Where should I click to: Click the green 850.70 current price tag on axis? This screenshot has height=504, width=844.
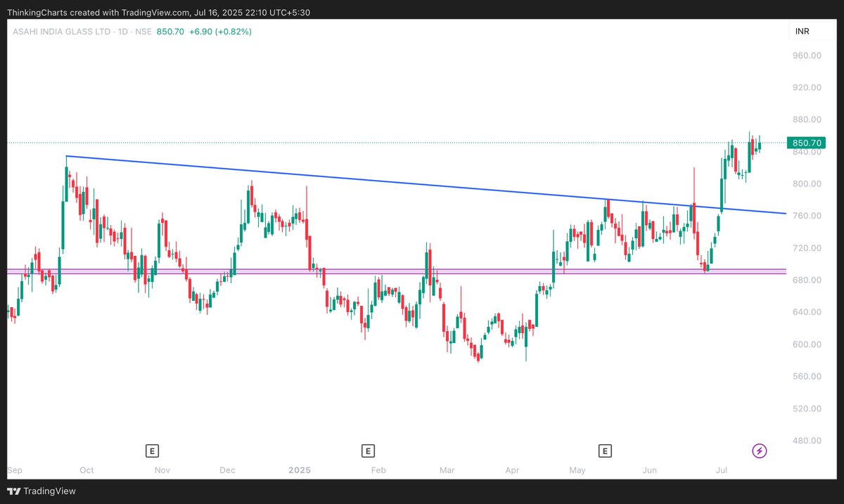[x=807, y=143]
